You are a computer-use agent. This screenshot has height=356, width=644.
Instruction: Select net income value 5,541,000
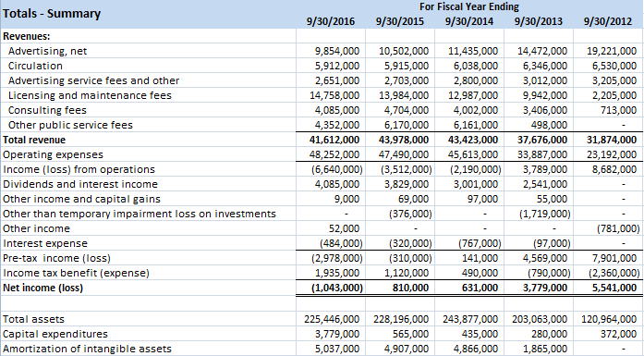(x=614, y=288)
